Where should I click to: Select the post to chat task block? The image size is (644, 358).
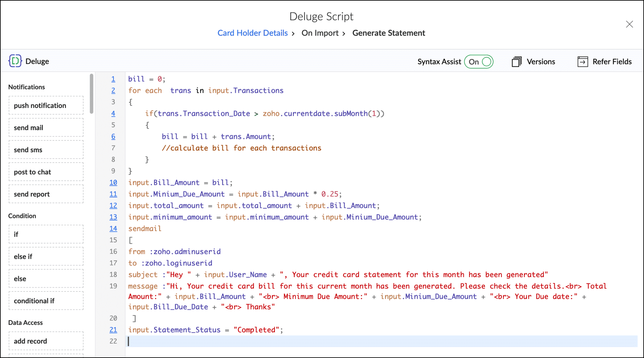pyautogui.click(x=46, y=172)
